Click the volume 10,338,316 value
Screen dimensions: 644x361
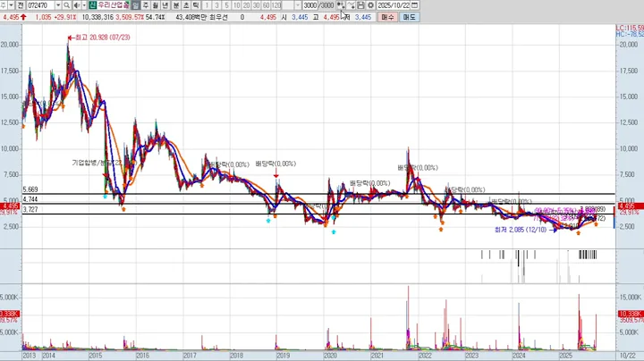97,17
